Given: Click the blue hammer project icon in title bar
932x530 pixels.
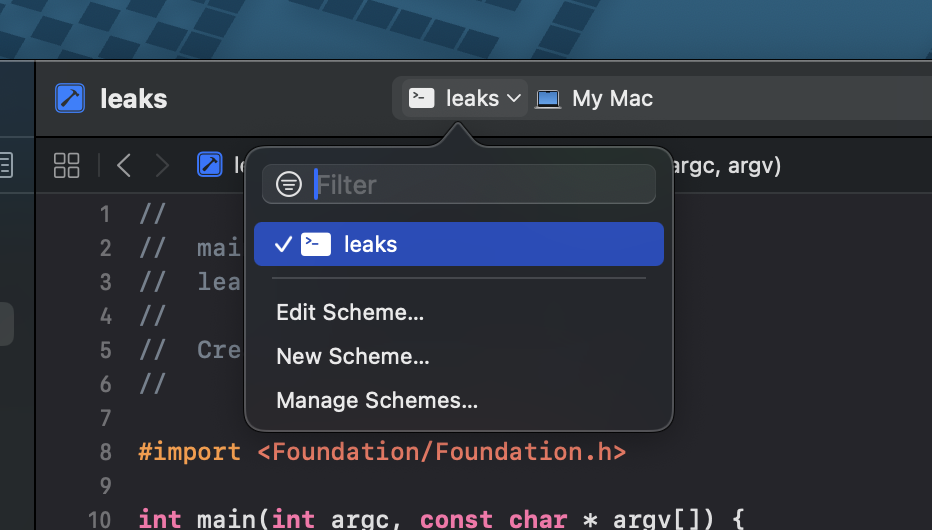Looking at the screenshot, I should pos(70,99).
